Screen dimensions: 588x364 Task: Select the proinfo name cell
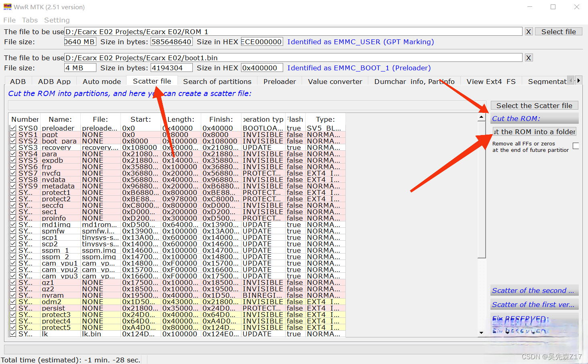click(60, 218)
